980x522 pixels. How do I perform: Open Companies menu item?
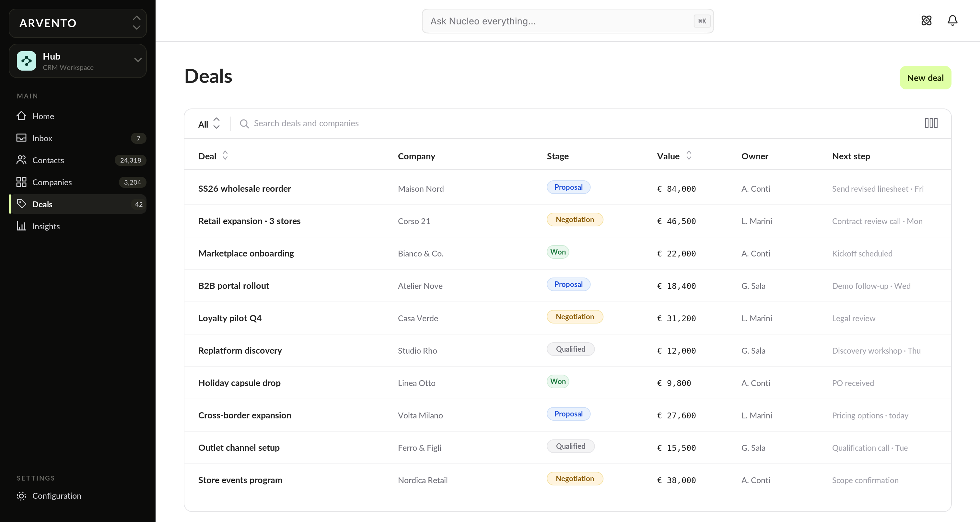(77, 182)
